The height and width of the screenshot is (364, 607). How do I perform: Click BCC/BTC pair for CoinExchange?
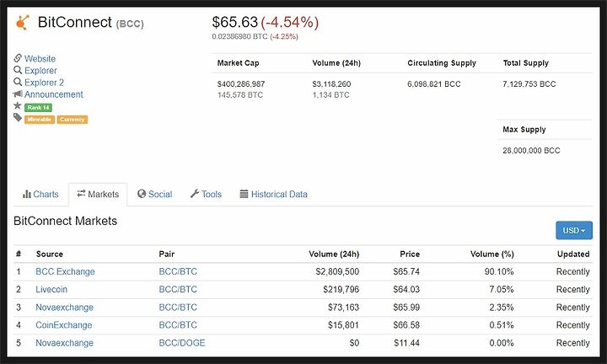(178, 325)
